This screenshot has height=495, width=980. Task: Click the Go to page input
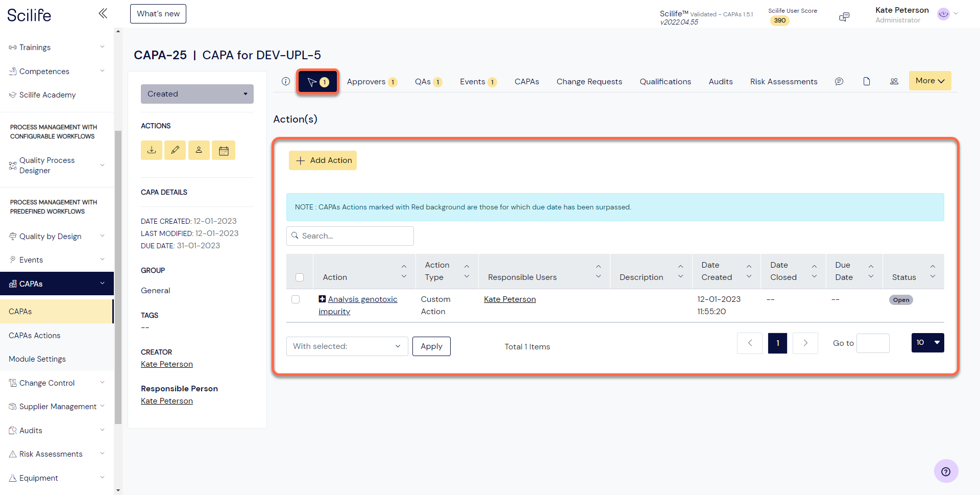pyautogui.click(x=873, y=343)
